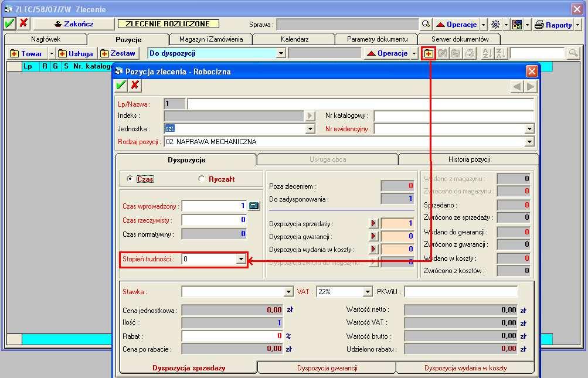The height and width of the screenshot is (378, 588).
Task: Go to previous position with left arrow
Action: [518, 87]
